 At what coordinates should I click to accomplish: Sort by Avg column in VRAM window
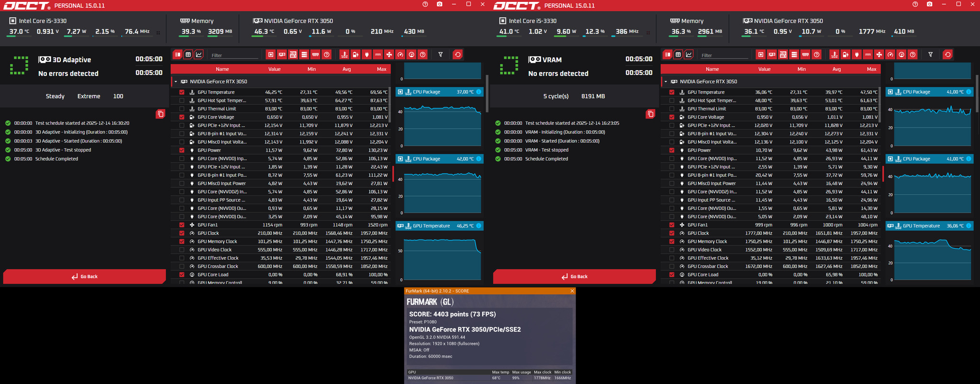(x=836, y=69)
